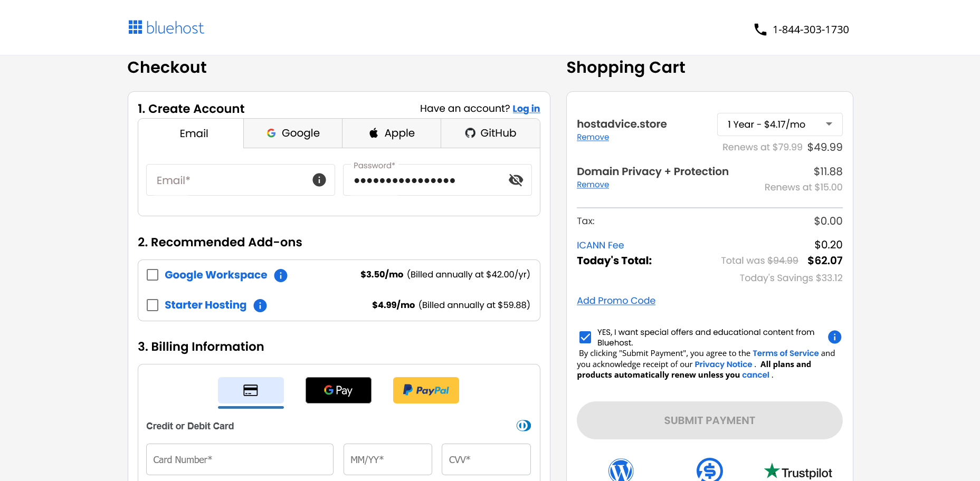Click the phone icon beside 1-844-303-1730
Screen dimensions: 980x481
point(760,30)
